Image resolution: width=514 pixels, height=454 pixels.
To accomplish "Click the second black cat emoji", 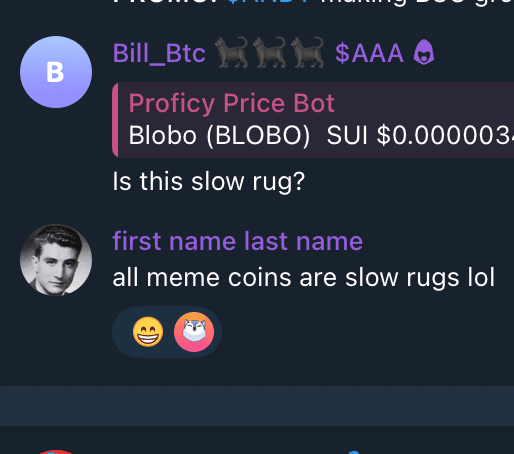I will 269,52.
